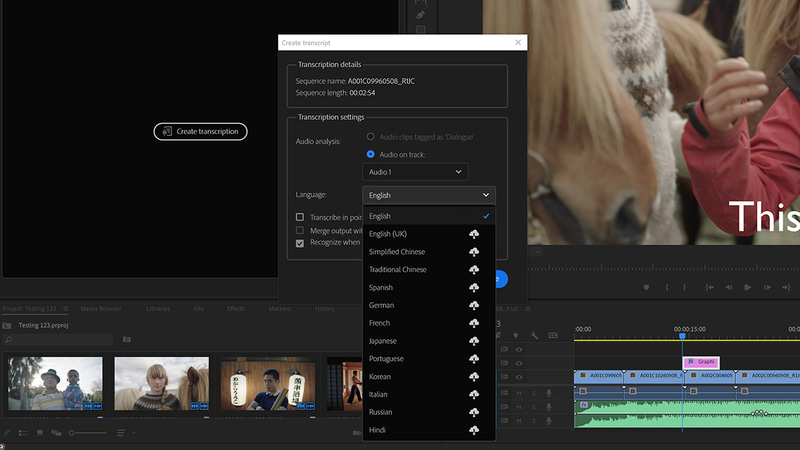Click the Create transcription button

pyautogui.click(x=200, y=131)
